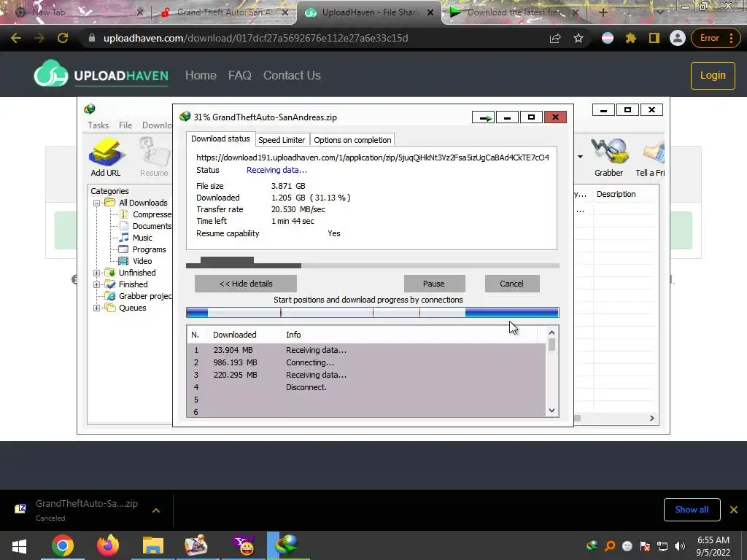Collapse the All Downloads tree node
This screenshot has width=747, height=560.
coord(97,203)
